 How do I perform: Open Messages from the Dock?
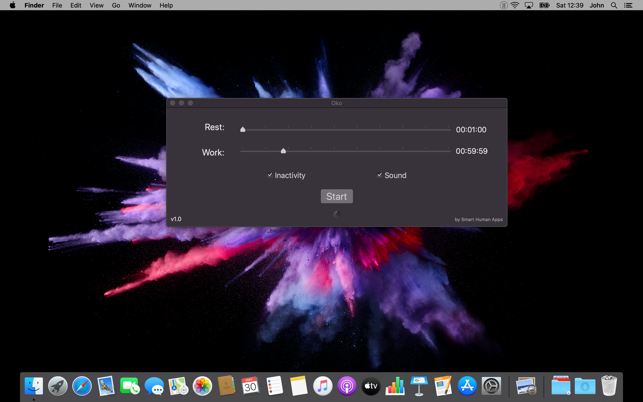(154, 386)
